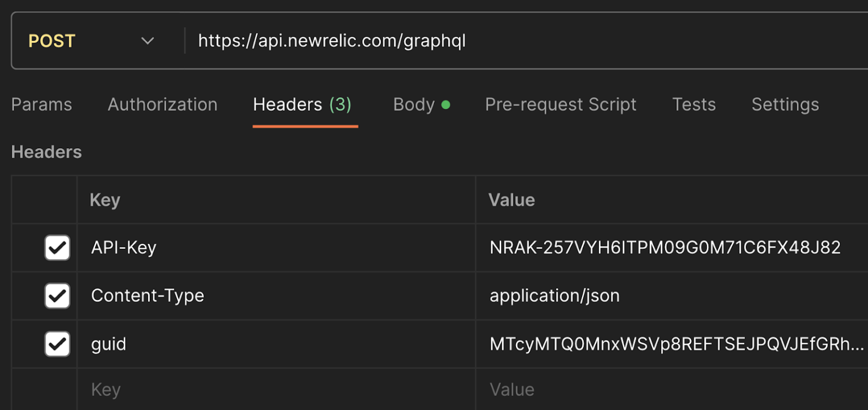Switch to the Tests tab

click(x=693, y=105)
